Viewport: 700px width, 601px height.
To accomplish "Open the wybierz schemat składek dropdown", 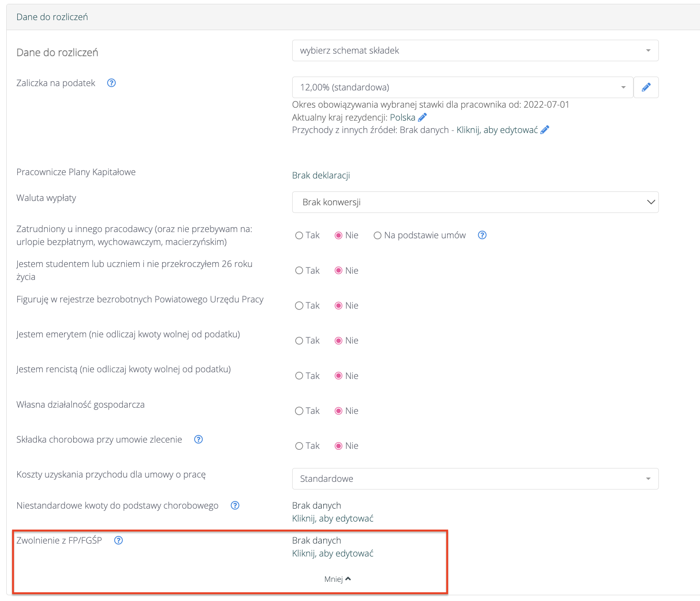I will click(x=475, y=50).
